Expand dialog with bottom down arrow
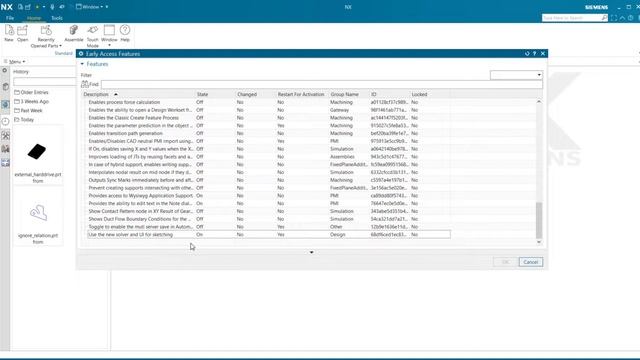 [x=311, y=252]
